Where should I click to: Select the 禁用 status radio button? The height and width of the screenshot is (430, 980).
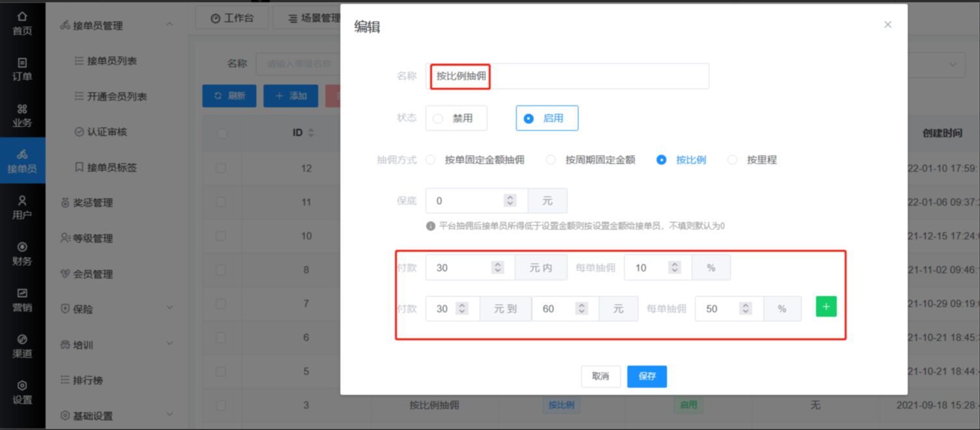(438, 118)
